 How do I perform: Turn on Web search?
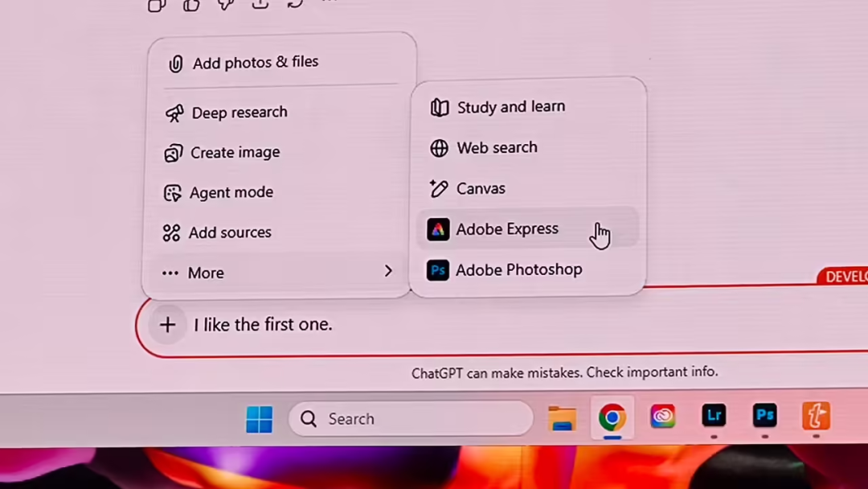click(527, 148)
